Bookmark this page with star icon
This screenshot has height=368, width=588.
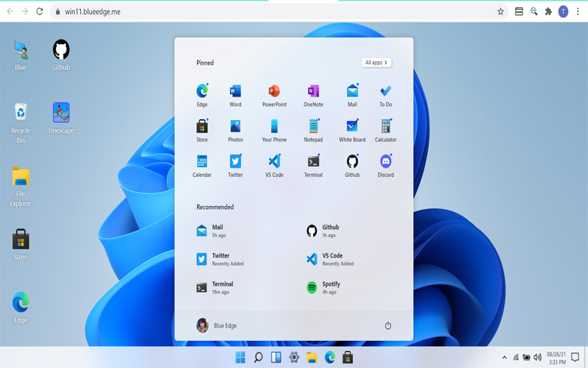501,12
